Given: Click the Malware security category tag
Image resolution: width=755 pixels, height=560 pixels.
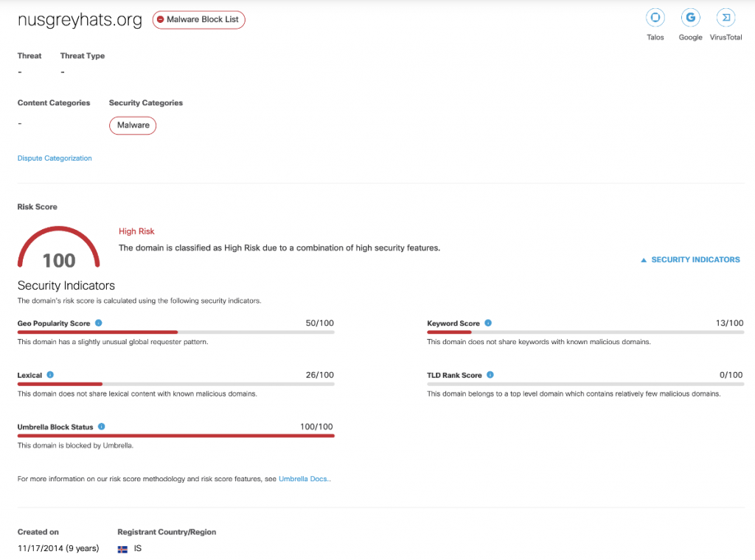Looking at the screenshot, I should pos(133,125).
